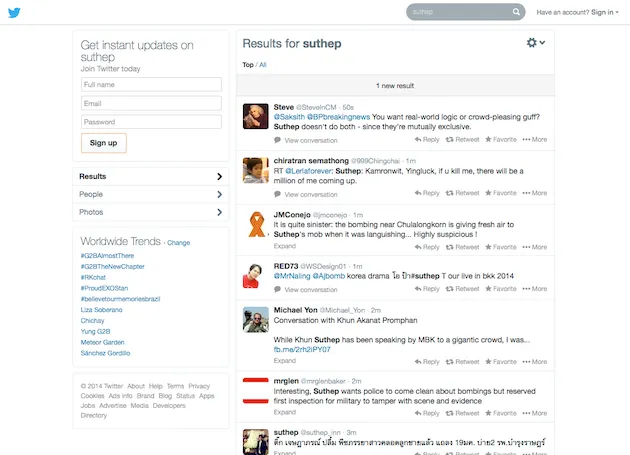The width and height of the screenshot is (630, 455).
Task: Reply to RED73's tweet
Action: [x=427, y=289]
